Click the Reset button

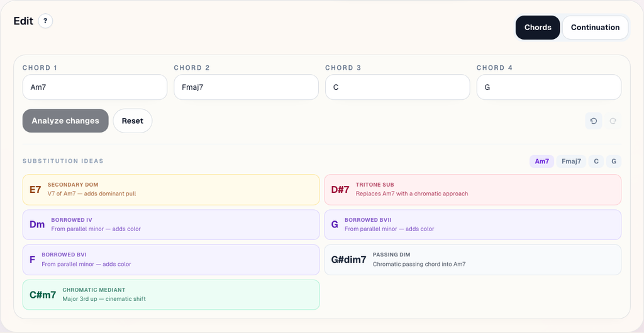click(133, 121)
